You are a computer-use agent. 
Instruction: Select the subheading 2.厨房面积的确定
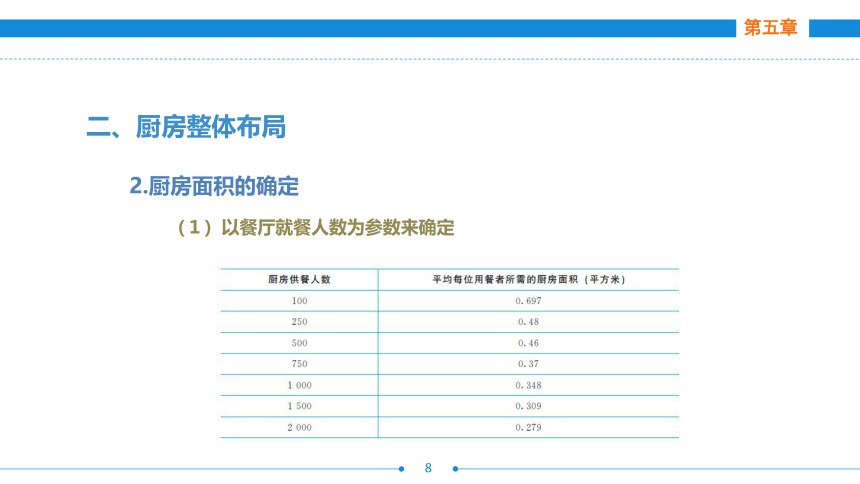(214, 186)
